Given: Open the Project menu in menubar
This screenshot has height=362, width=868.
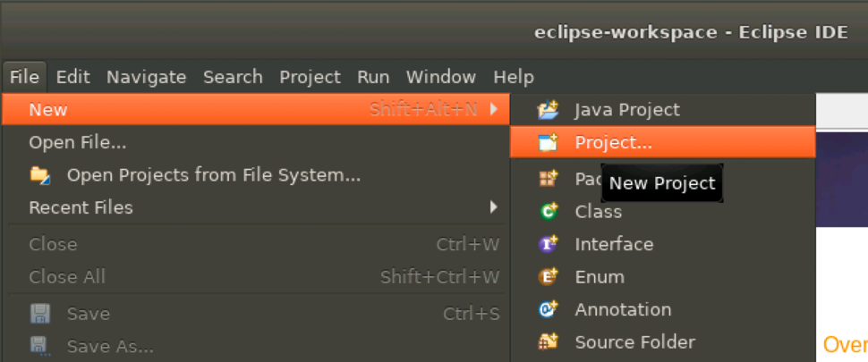Looking at the screenshot, I should [x=310, y=77].
